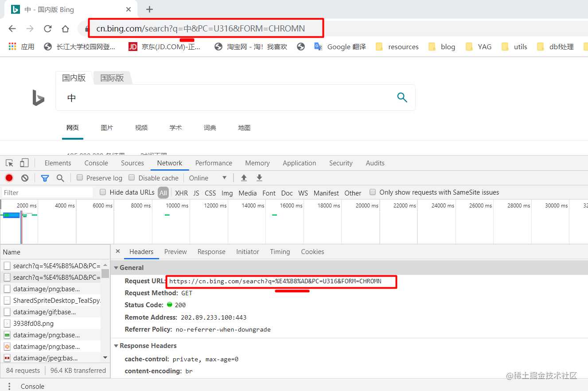Filter requests by Doc type
Image resolution: width=588 pixels, height=391 pixels.
pyautogui.click(x=287, y=193)
